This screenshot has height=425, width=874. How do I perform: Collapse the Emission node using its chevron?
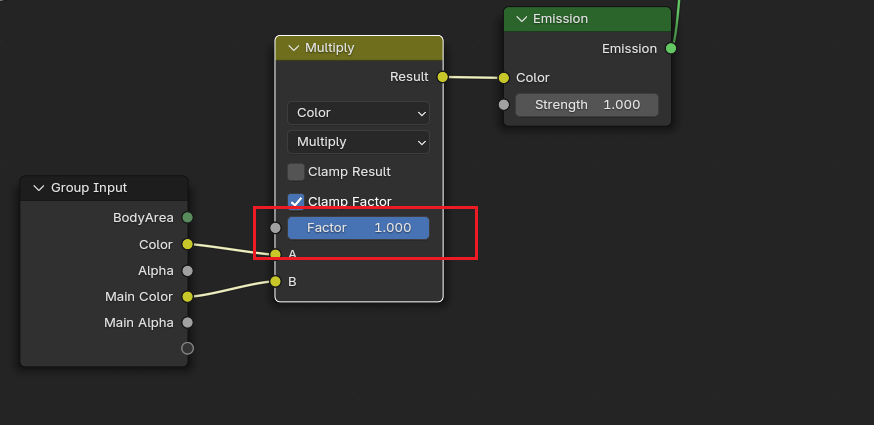tap(521, 19)
